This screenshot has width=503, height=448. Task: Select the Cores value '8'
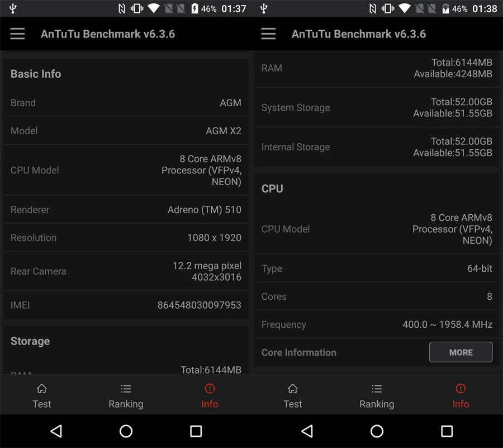[489, 296]
